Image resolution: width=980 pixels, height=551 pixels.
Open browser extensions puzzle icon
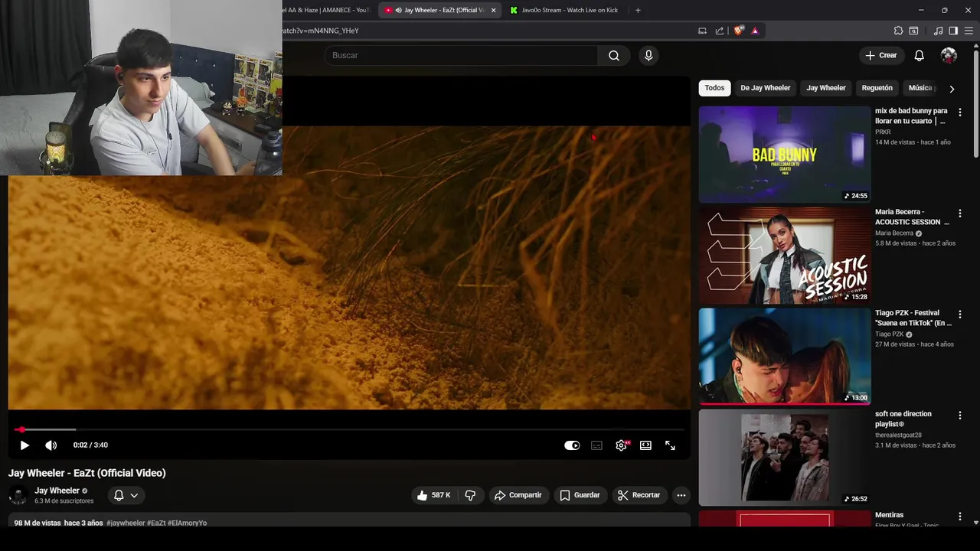point(898,31)
